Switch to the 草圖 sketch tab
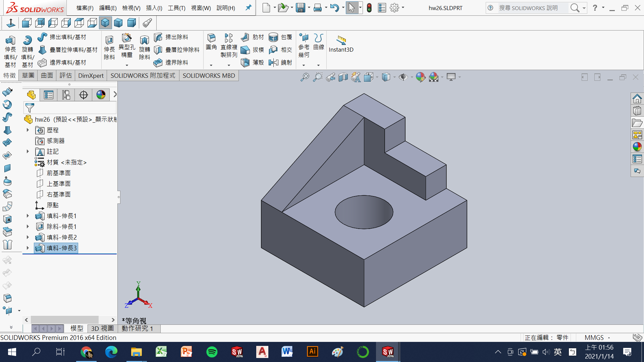The width and height of the screenshot is (644, 362). pyautogui.click(x=28, y=75)
